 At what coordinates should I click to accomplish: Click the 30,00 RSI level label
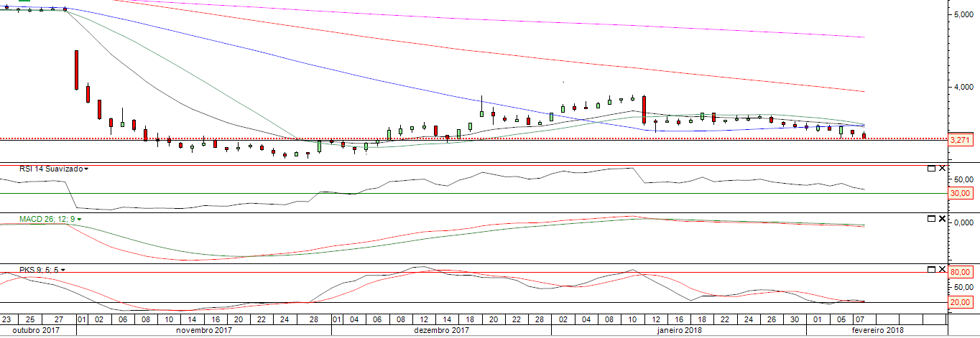point(961,193)
